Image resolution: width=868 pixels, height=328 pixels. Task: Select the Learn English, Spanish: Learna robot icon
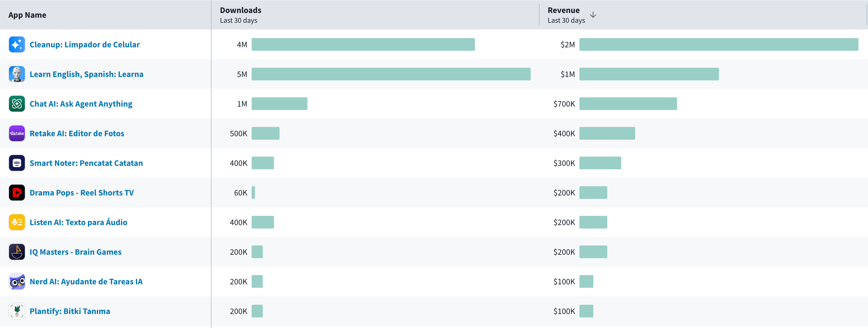[x=16, y=74]
